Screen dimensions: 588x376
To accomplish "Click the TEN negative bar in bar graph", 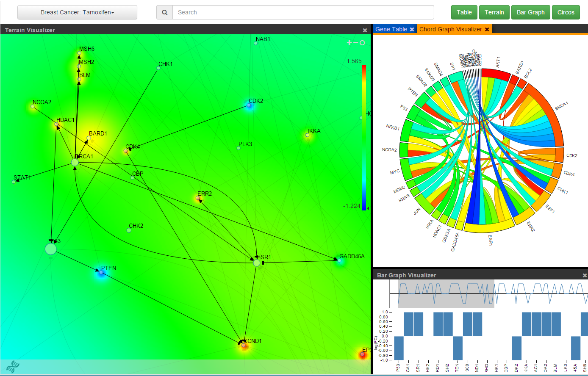I will click(x=458, y=348).
